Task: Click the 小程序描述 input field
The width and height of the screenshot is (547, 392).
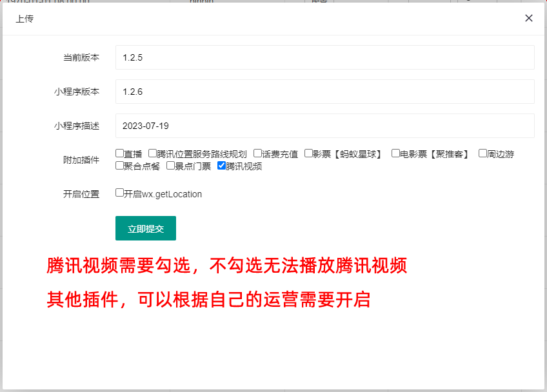Action: click(325, 126)
